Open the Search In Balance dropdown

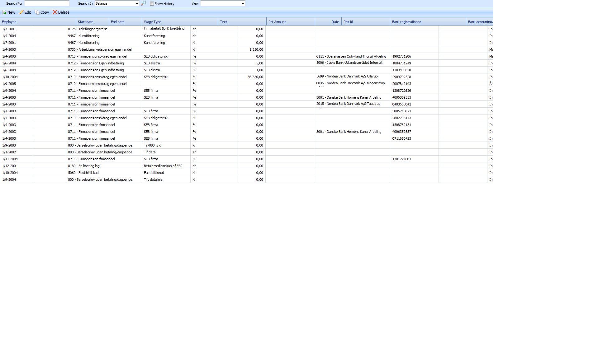[x=136, y=4]
